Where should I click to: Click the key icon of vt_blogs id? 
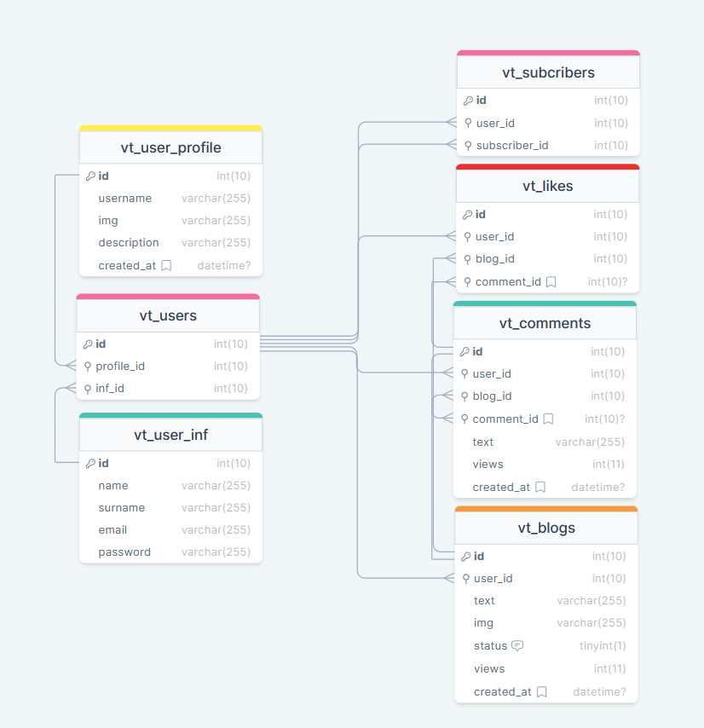[465, 557]
